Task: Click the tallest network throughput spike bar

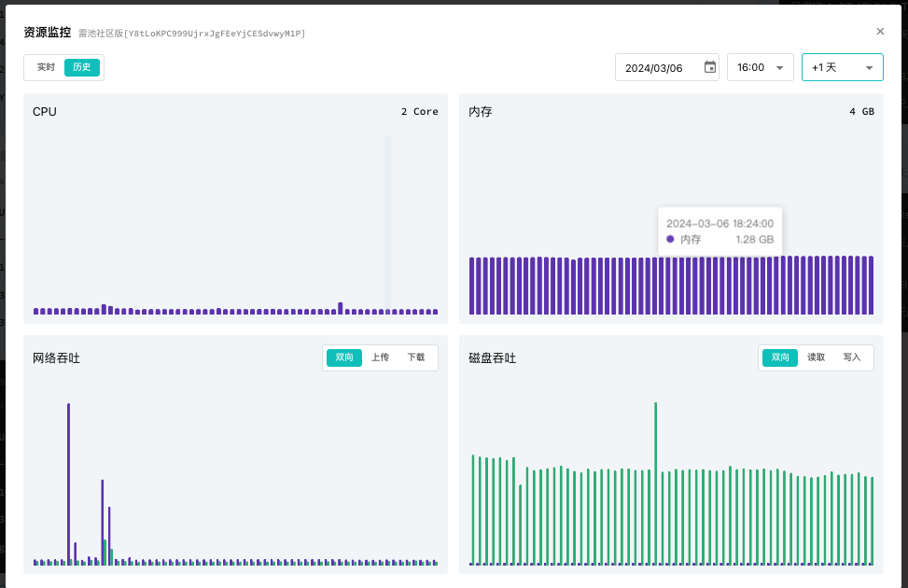Action: coord(68,484)
